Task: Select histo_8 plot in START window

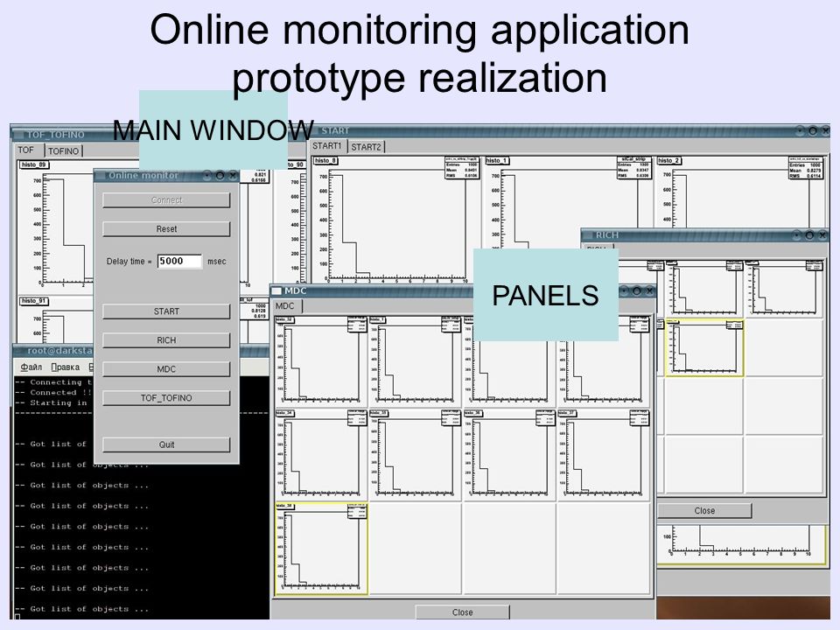Action: pyautogui.click(x=397, y=220)
